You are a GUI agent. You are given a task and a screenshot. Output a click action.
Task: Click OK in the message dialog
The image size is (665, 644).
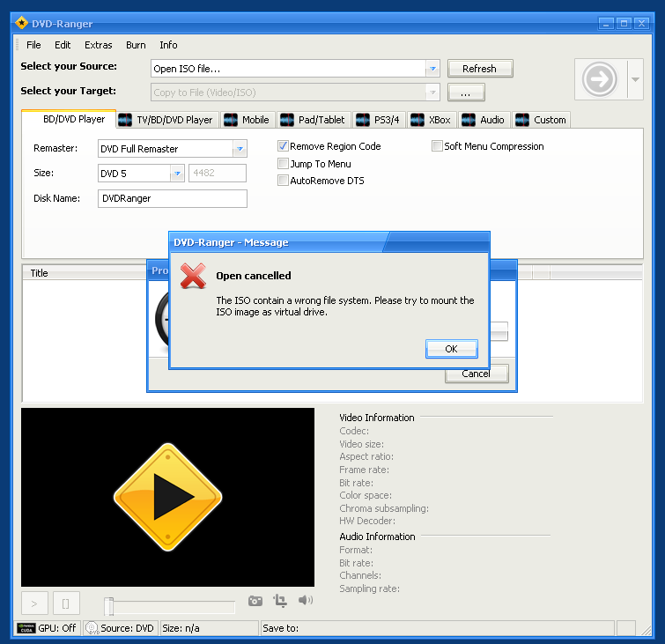click(x=451, y=349)
